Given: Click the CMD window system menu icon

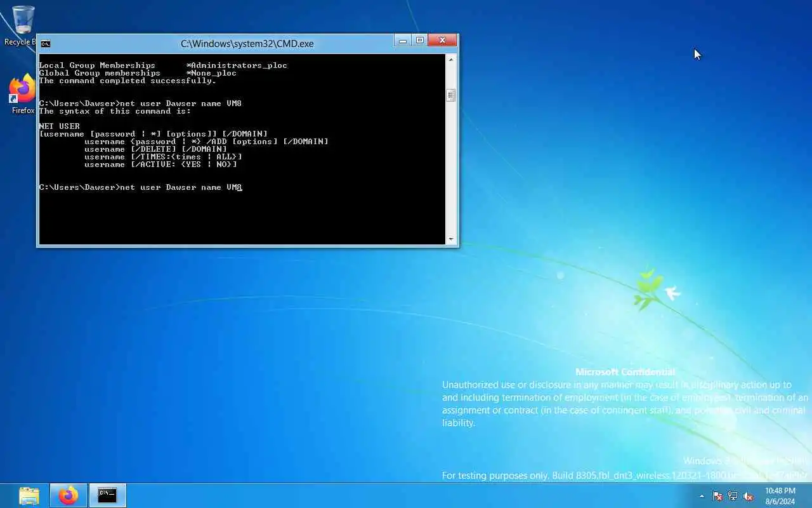Looking at the screenshot, I should click(x=46, y=44).
